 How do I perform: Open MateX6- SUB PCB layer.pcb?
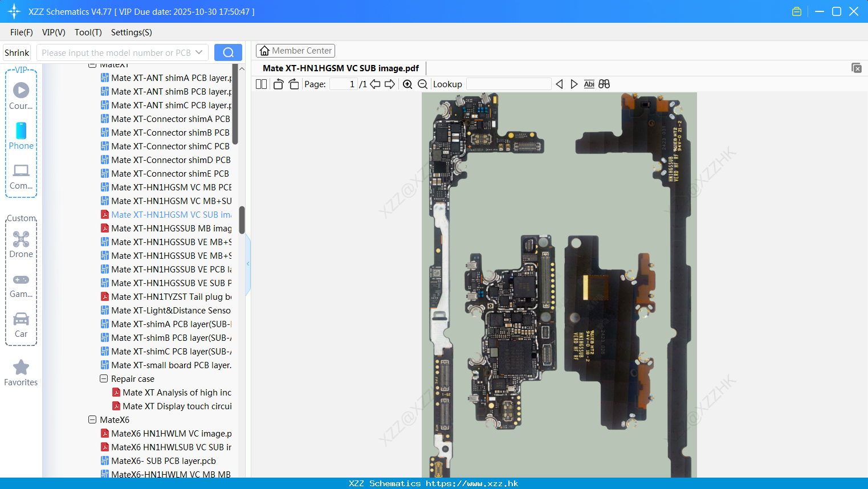[158, 461]
